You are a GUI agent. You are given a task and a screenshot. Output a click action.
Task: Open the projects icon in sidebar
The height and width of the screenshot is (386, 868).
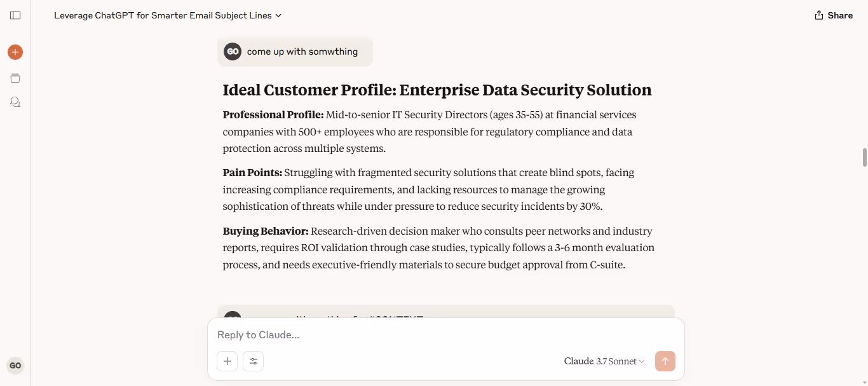[x=15, y=78]
